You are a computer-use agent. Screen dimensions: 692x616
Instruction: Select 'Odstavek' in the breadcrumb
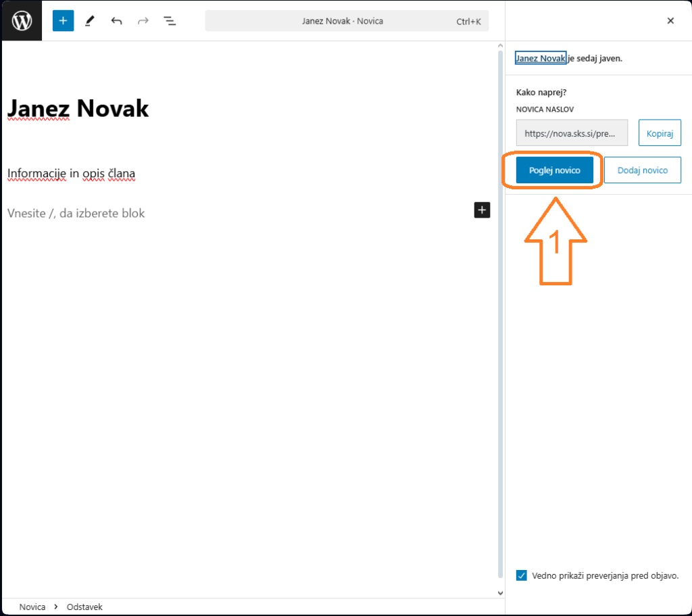[84, 607]
